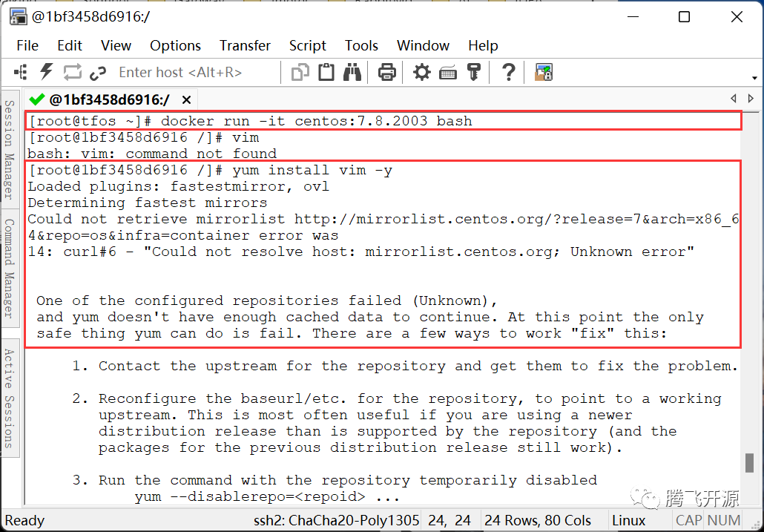
Task: Expand the toolbar overflow dropdown arrow
Action: (x=754, y=78)
